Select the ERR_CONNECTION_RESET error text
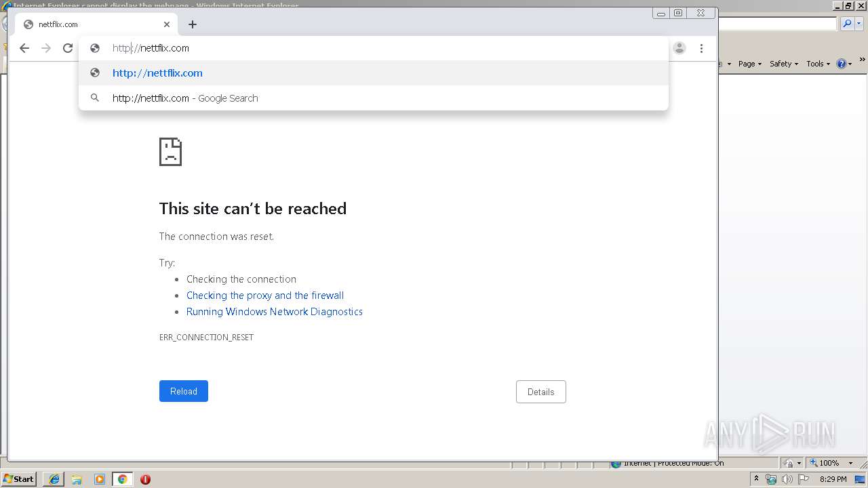This screenshot has height=488, width=868. tap(206, 338)
